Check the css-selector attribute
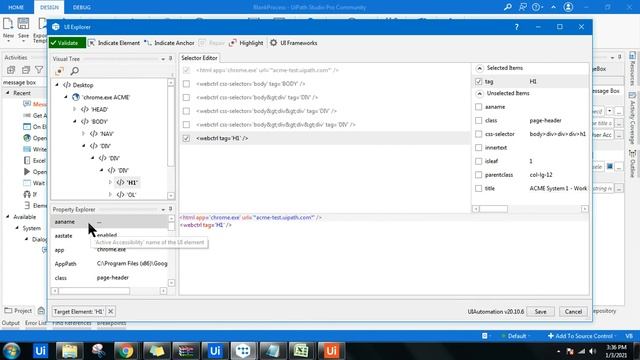This screenshot has width=640, height=360. coord(478,134)
